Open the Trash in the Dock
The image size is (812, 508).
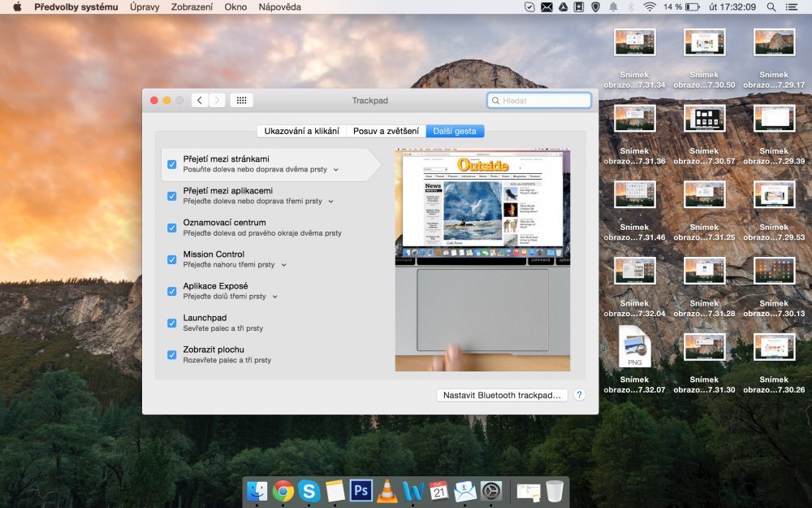(553, 492)
